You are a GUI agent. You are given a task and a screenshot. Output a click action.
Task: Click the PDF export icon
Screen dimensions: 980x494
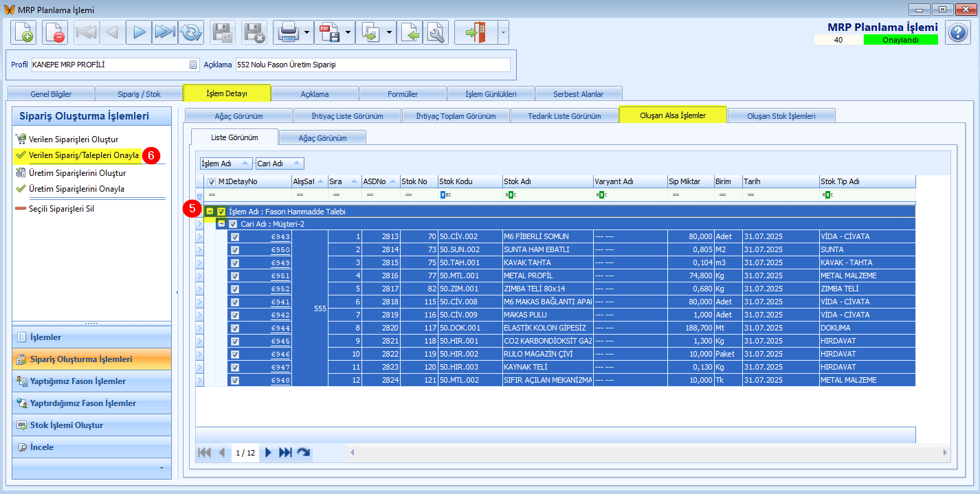[328, 32]
